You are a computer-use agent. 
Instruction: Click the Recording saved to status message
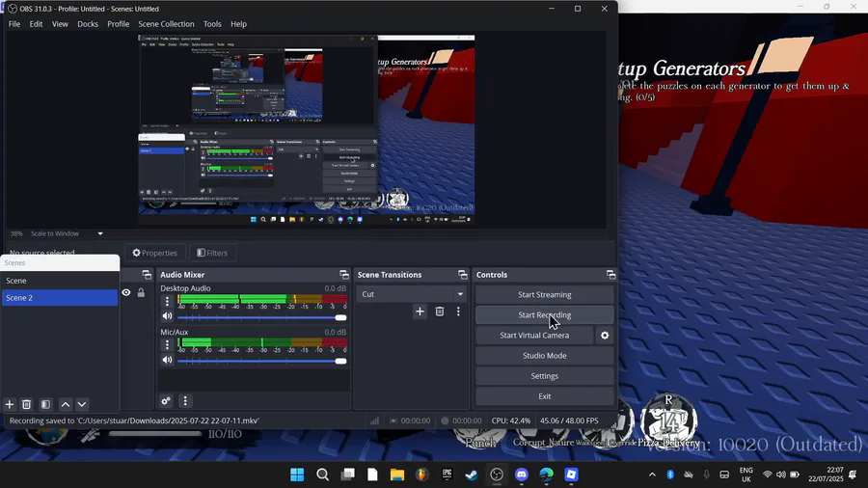pos(134,420)
